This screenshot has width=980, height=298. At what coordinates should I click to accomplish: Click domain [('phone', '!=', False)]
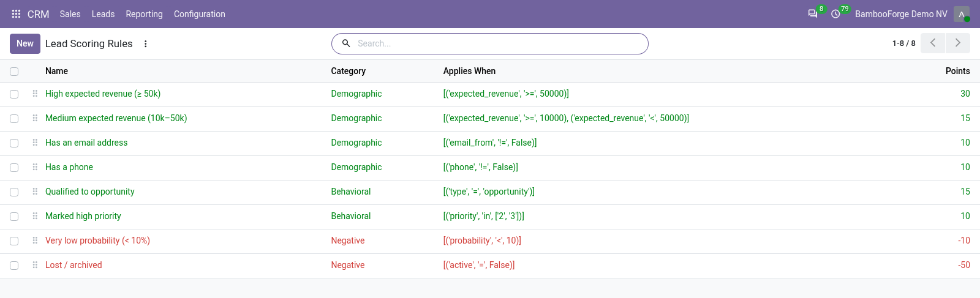click(x=481, y=167)
